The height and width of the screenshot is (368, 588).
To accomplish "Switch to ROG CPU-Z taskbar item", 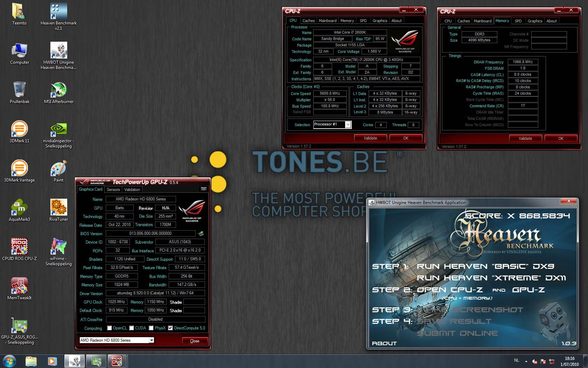I will coord(117,361).
